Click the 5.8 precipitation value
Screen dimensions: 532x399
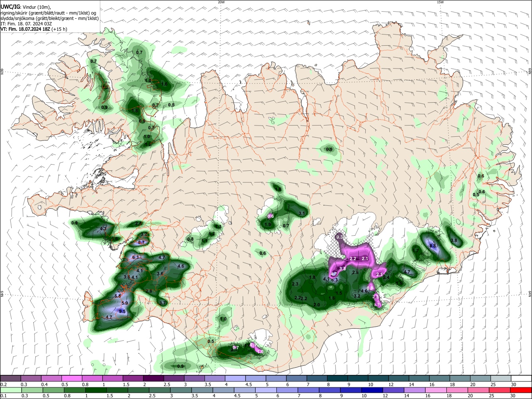[x=118, y=296]
